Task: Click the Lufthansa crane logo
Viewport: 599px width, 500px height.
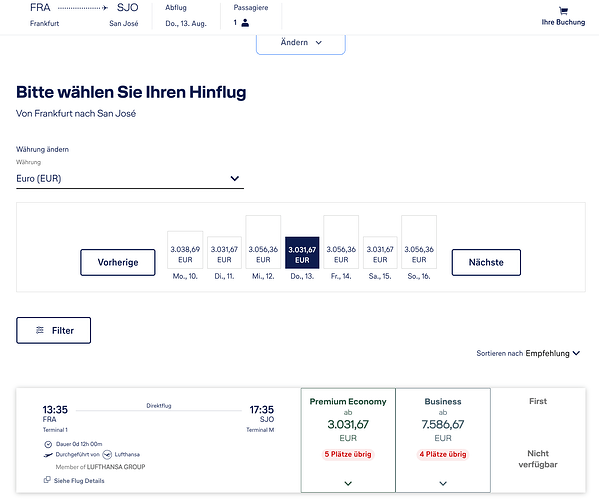Action: (107, 455)
